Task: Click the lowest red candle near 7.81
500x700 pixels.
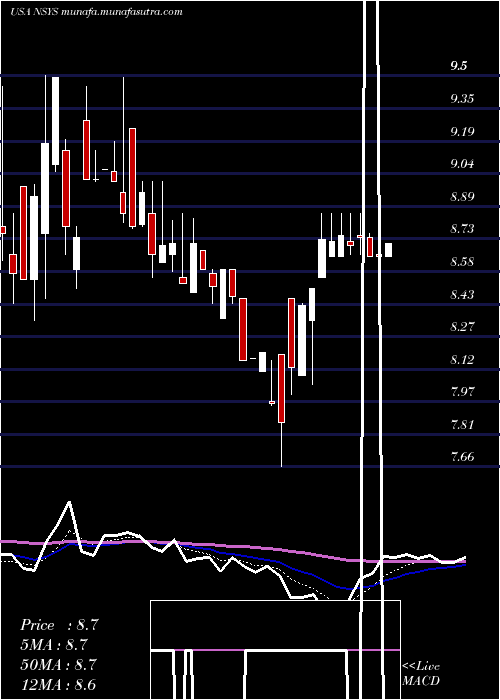Action: click(x=281, y=388)
